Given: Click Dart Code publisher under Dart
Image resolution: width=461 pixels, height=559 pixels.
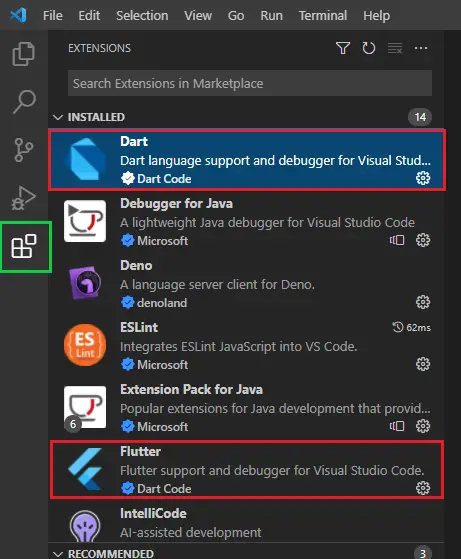Looking at the screenshot, I should [164, 179].
